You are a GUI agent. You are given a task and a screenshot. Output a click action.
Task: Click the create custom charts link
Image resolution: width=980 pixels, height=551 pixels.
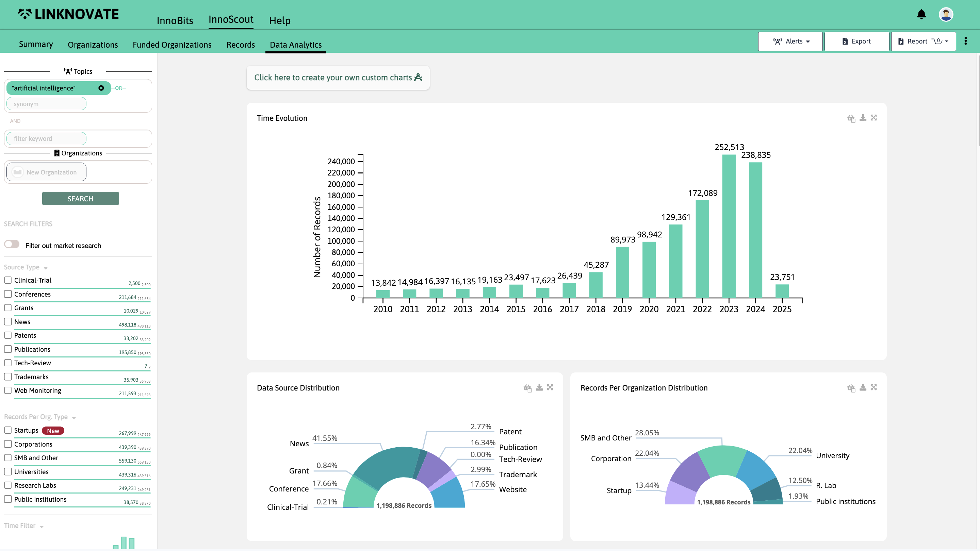[338, 78]
